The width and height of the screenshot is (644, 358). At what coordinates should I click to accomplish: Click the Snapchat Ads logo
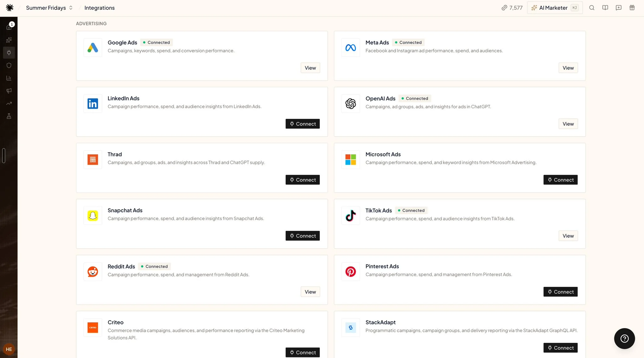[93, 216]
